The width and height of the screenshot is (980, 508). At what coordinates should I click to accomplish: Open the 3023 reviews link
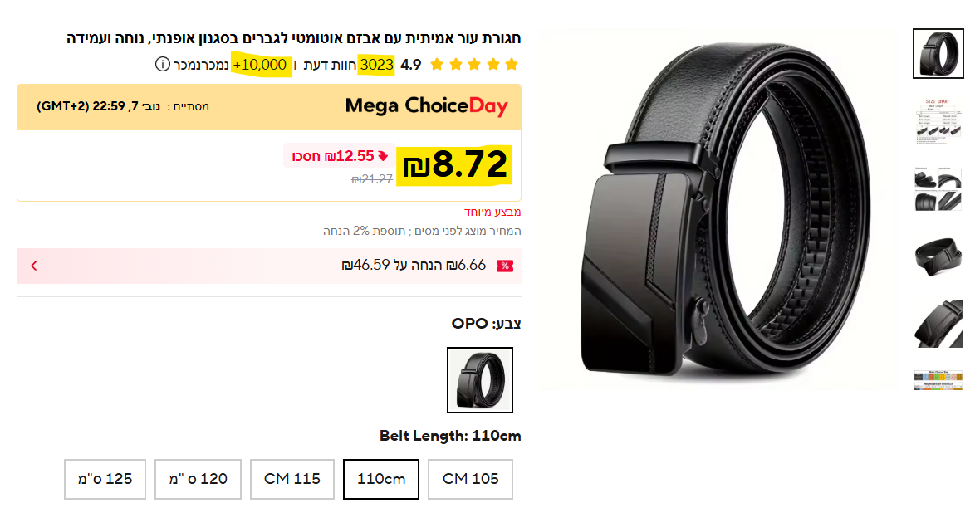[x=376, y=65]
